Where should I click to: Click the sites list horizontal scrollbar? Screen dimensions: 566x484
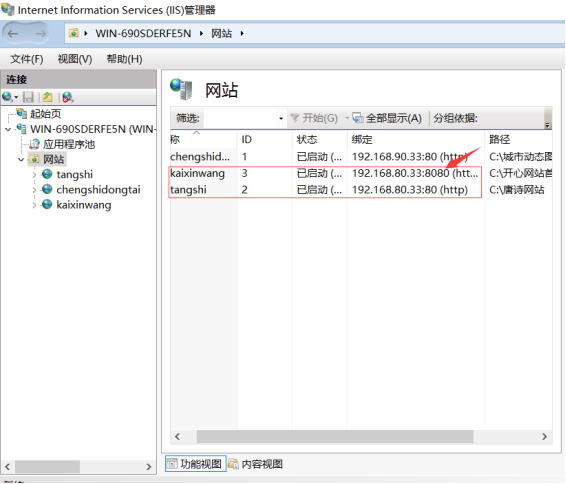tap(335, 436)
